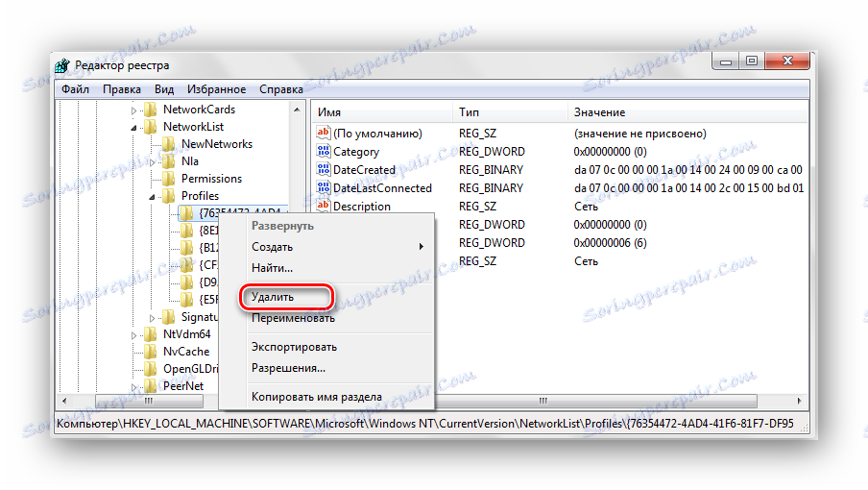The image size is (868, 490).
Task: Expand the PeerNet tree node
Action: (134, 387)
